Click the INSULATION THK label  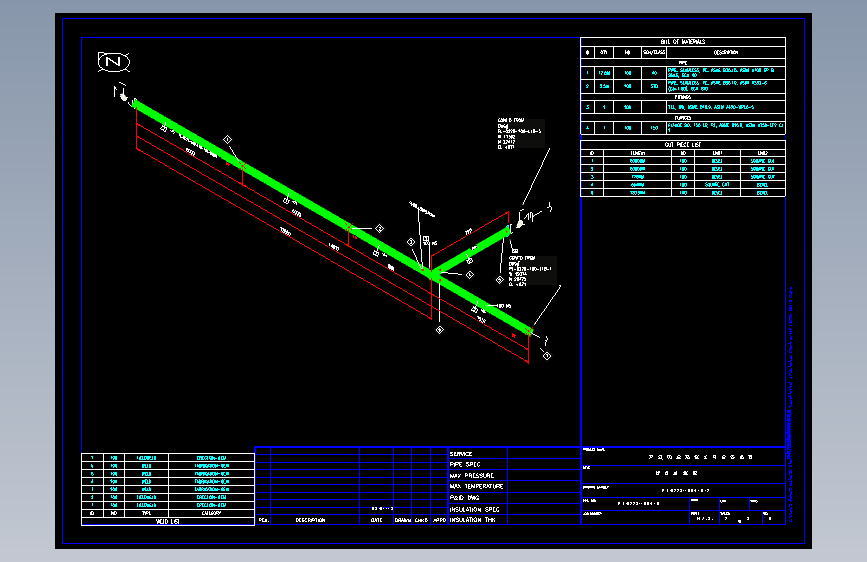pyautogui.click(x=473, y=520)
